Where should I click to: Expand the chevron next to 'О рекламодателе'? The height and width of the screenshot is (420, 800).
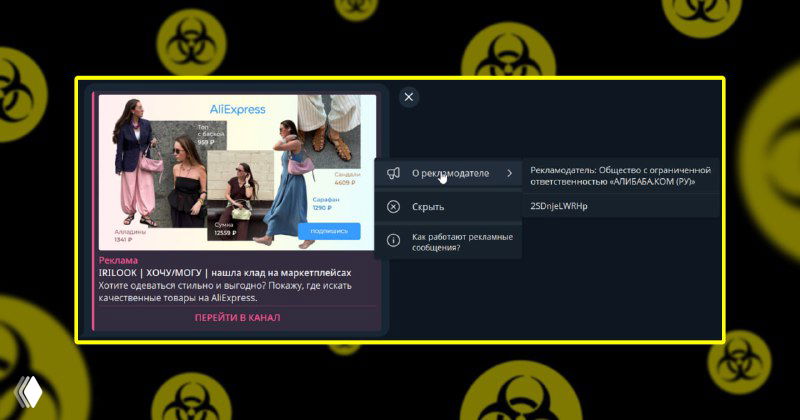(x=509, y=174)
